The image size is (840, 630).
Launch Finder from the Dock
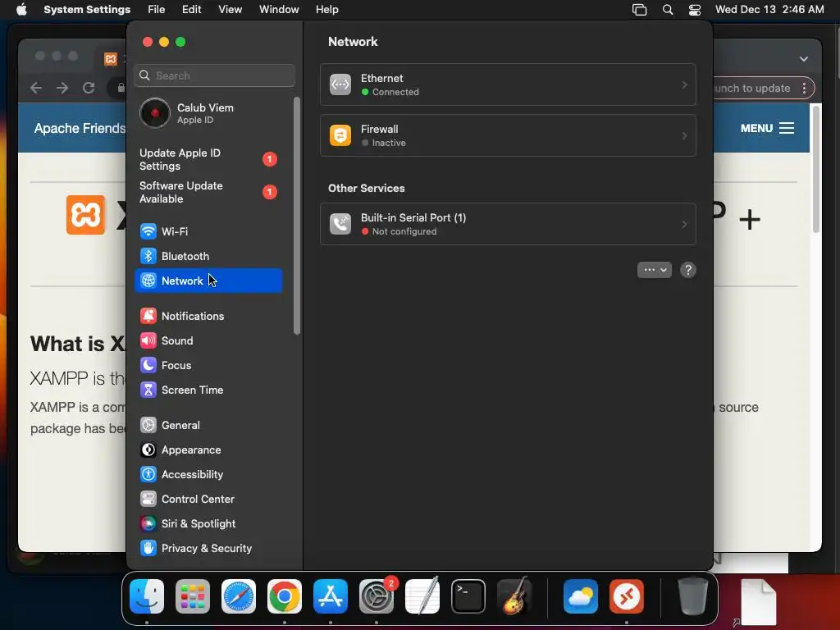point(147,596)
